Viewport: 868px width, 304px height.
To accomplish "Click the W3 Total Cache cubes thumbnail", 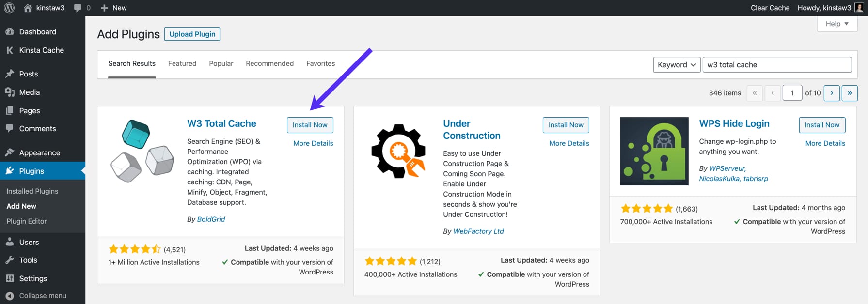I will [x=142, y=151].
